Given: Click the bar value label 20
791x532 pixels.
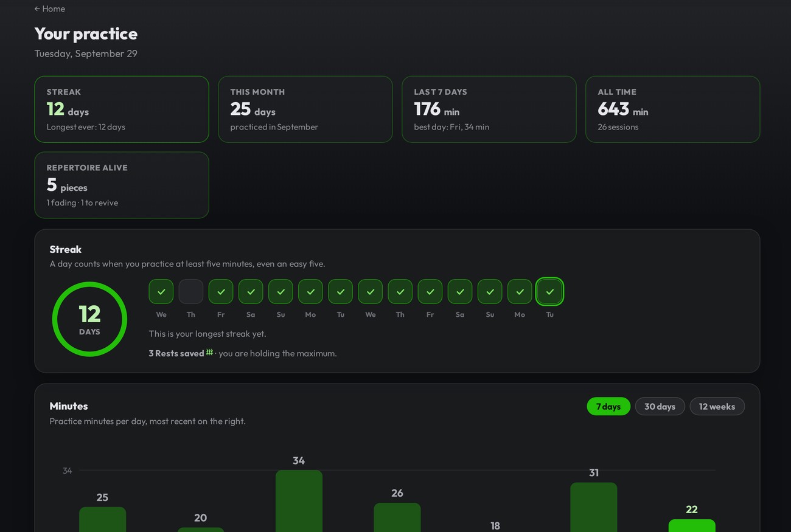Looking at the screenshot, I should 201,518.
